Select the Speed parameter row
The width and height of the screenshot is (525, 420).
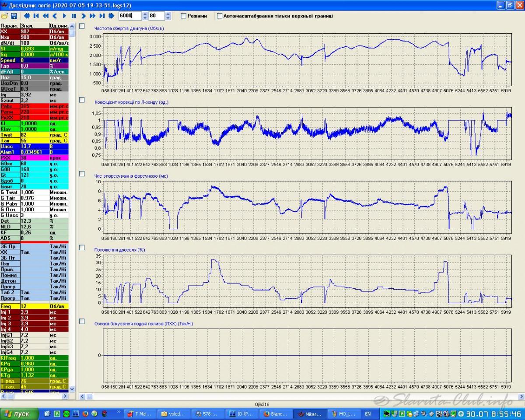(x=35, y=60)
